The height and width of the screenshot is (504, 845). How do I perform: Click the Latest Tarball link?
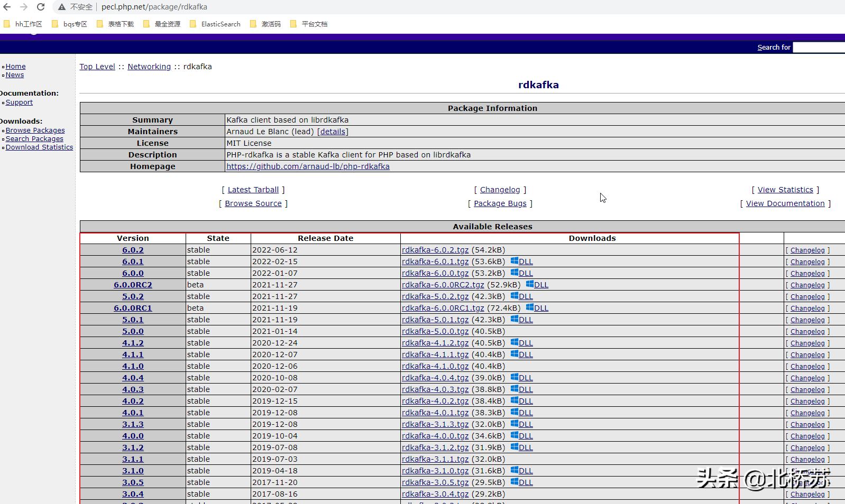(x=253, y=190)
